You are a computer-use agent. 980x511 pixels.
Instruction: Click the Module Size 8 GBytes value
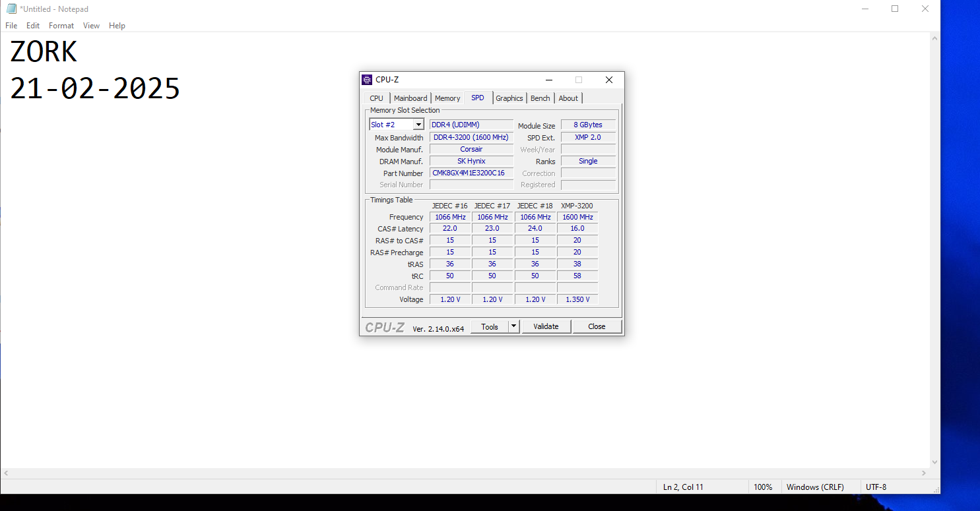tap(588, 125)
